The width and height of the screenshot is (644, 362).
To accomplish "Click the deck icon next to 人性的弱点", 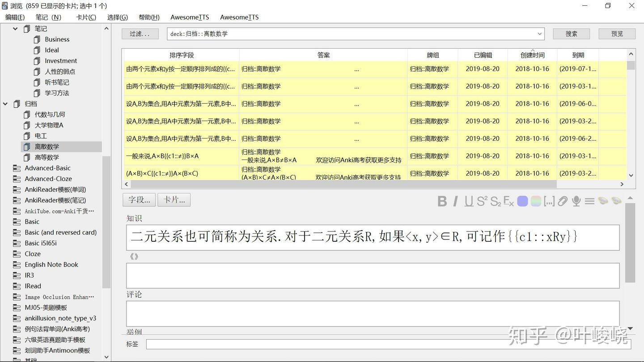I will [x=37, y=72].
